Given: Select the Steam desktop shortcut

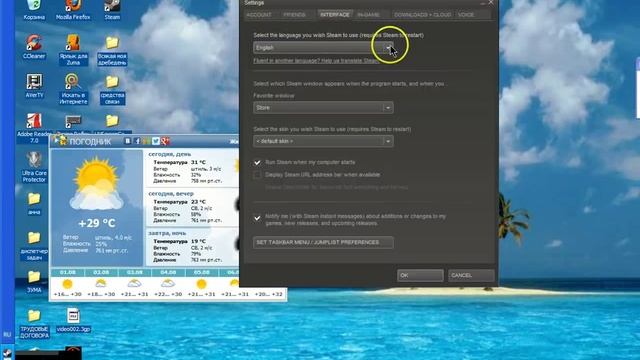Looking at the screenshot, I should pyautogui.click(x=112, y=10).
